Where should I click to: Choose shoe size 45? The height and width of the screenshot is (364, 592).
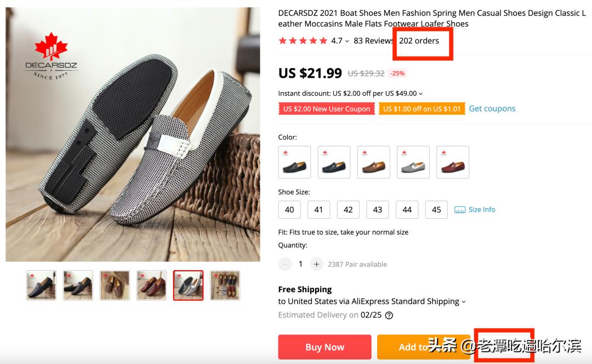pos(436,210)
